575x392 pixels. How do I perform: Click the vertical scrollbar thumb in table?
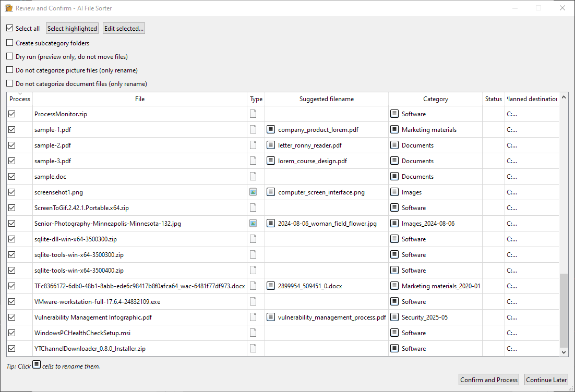tap(564, 310)
